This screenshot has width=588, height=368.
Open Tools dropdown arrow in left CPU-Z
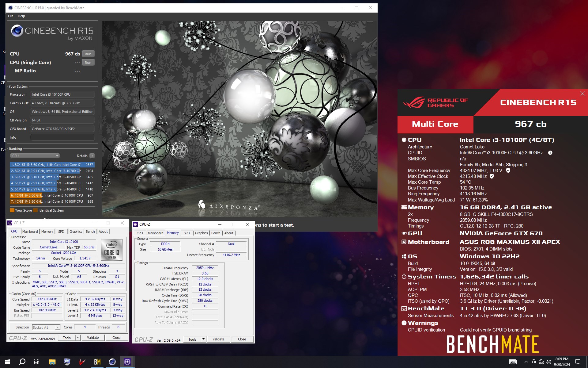coord(78,338)
